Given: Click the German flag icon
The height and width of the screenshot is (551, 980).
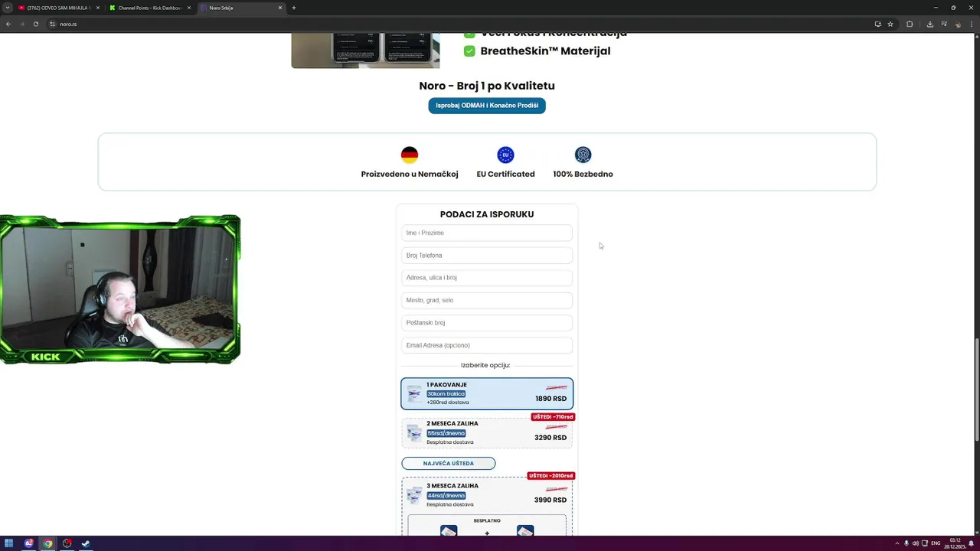Looking at the screenshot, I should pos(410,155).
